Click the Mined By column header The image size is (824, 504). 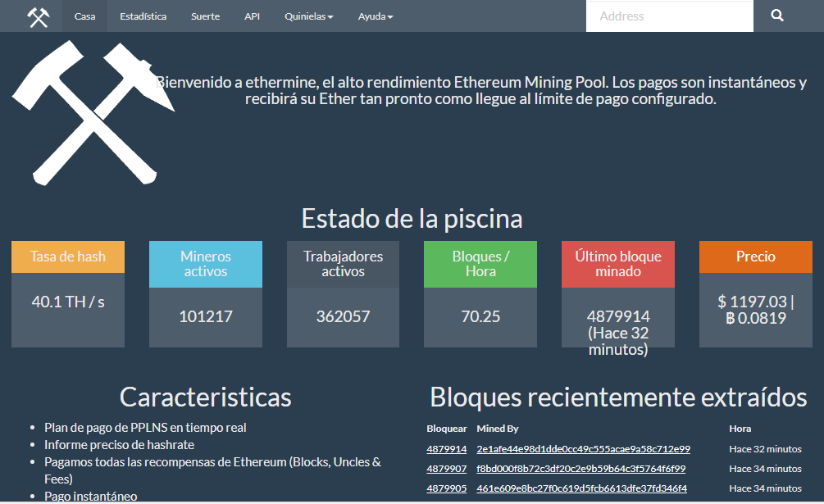[x=498, y=429]
